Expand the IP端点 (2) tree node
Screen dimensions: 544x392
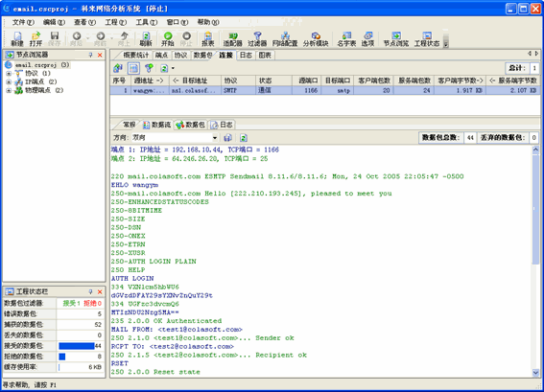pos(9,81)
